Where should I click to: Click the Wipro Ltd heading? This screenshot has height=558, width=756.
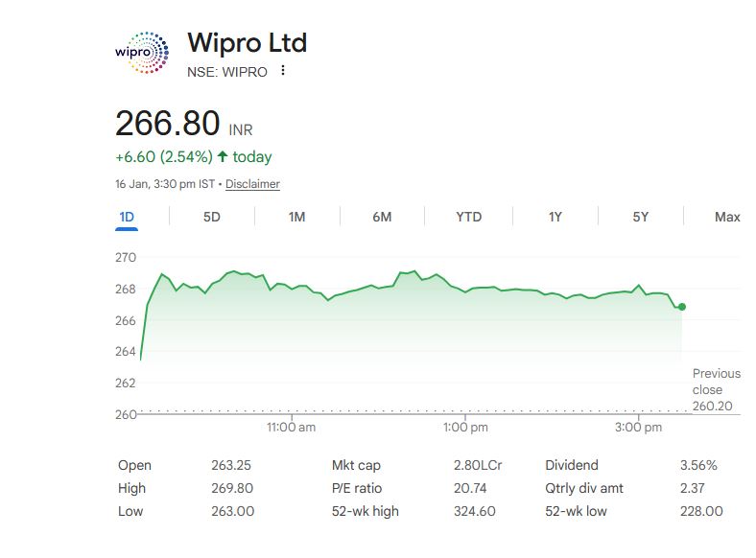[247, 43]
